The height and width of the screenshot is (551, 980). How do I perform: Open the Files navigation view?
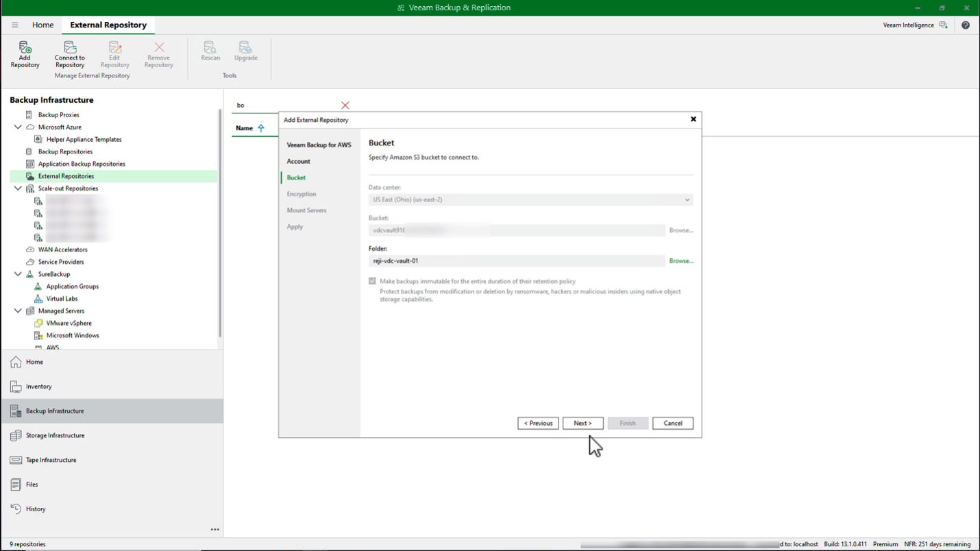click(112, 485)
